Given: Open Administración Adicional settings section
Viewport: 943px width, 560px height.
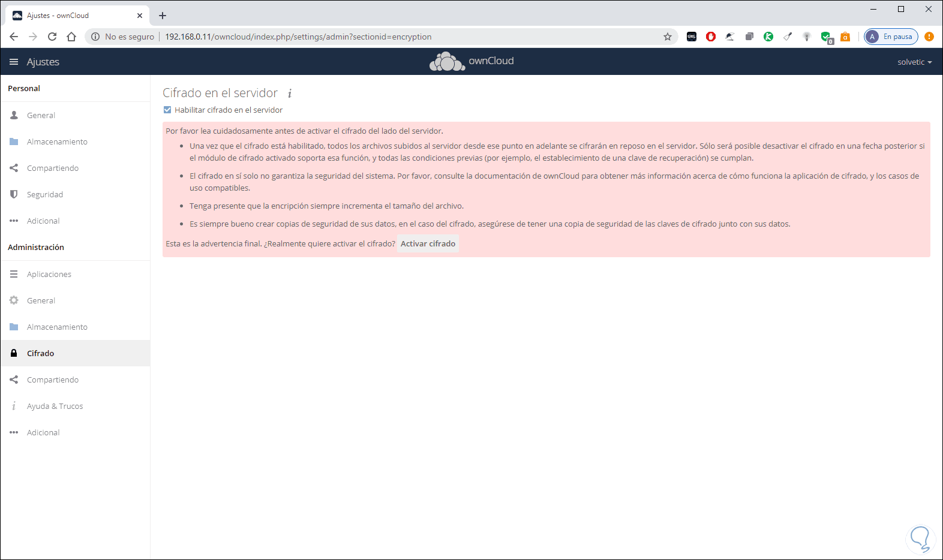Looking at the screenshot, I should pos(75,432).
